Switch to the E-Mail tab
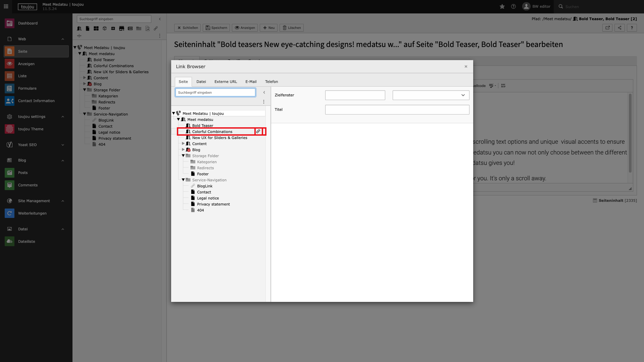Image resolution: width=644 pixels, height=362 pixels. click(x=251, y=82)
